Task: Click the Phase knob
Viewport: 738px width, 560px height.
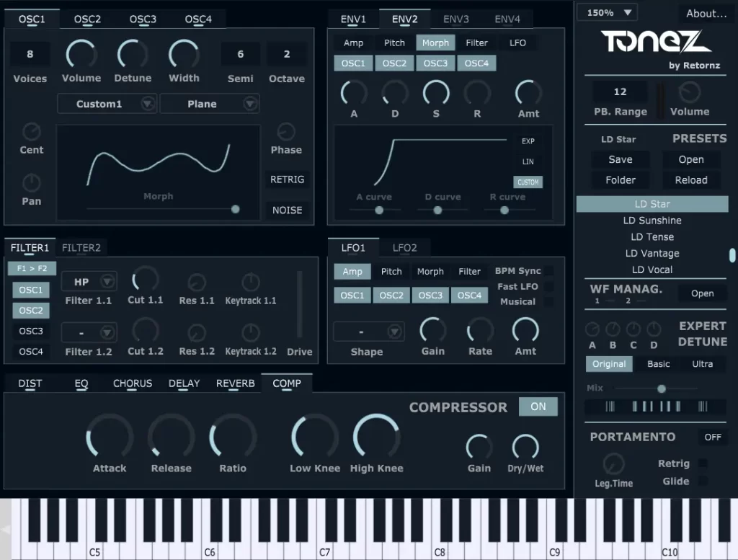Action: click(286, 131)
